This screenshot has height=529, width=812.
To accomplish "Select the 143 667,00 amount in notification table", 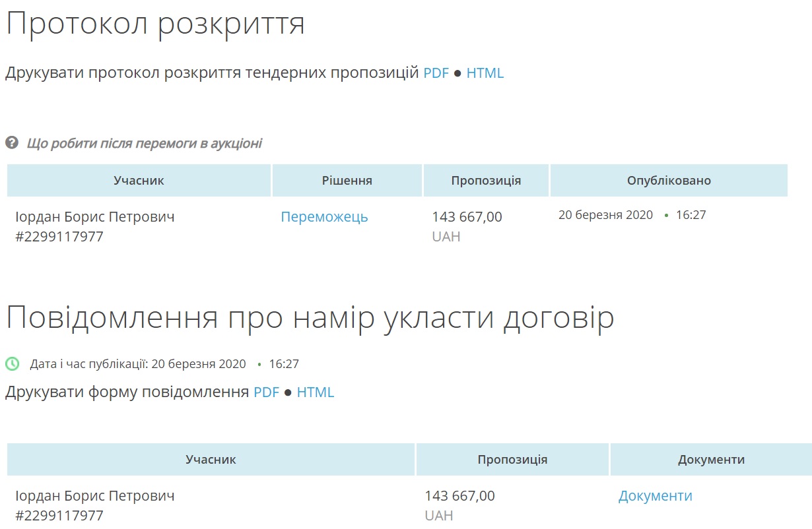I will pyautogui.click(x=459, y=496).
